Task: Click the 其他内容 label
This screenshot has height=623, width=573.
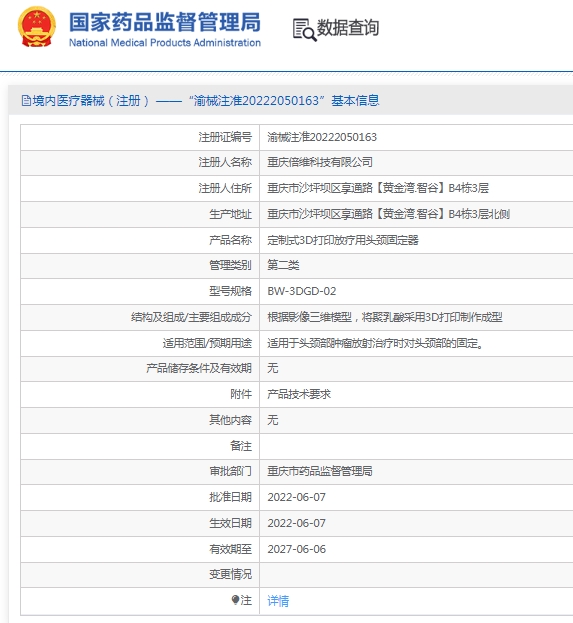Action: [x=230, y=420]
